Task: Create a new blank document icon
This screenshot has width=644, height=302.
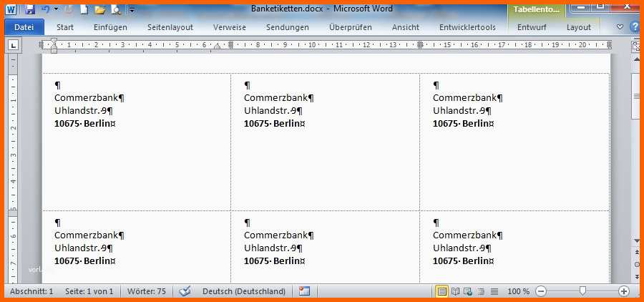Action: click(84, 9)
